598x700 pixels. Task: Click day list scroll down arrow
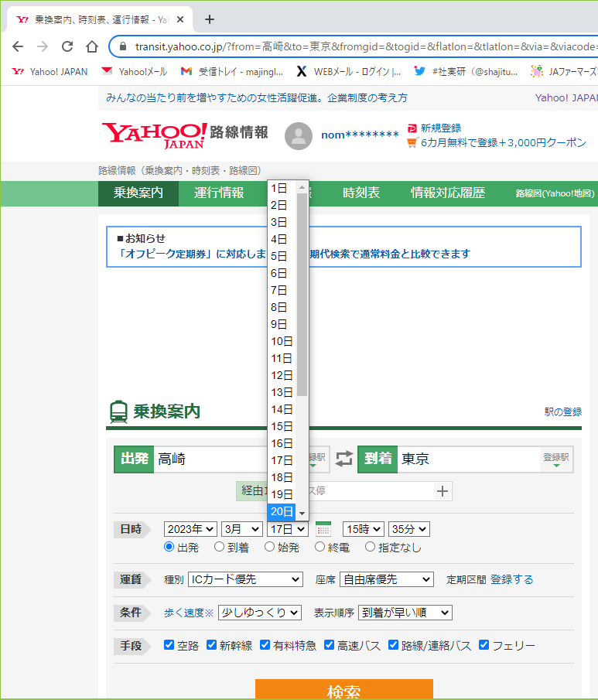pyautogui.click(x=302, y=514)
